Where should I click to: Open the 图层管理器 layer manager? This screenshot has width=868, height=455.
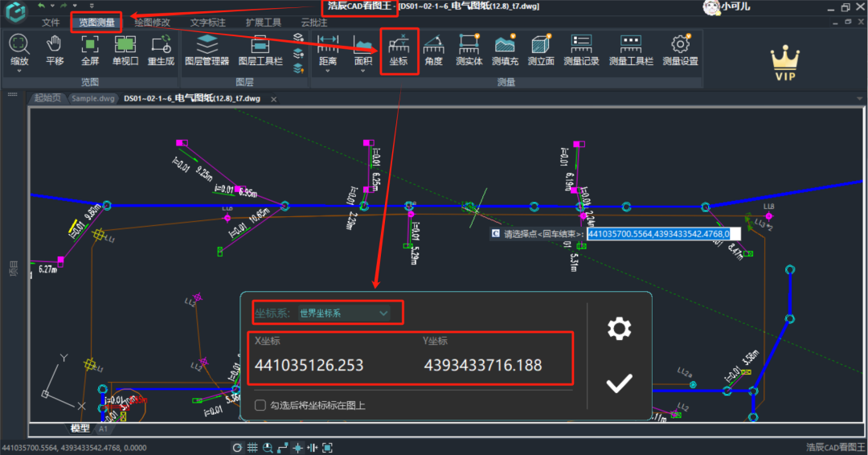(x=207, y=51)
